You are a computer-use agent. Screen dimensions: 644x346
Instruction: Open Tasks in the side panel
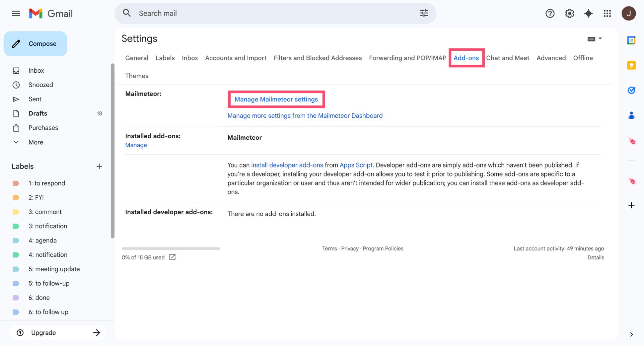631,90
